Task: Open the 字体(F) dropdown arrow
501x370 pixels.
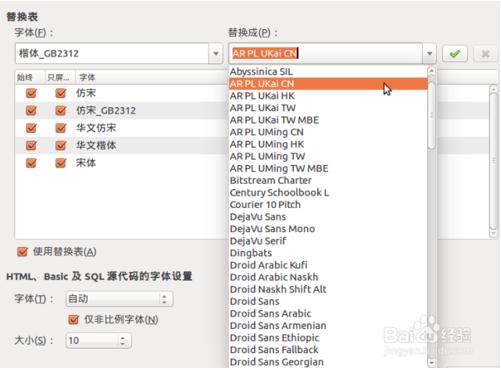Action: point(216,53)
